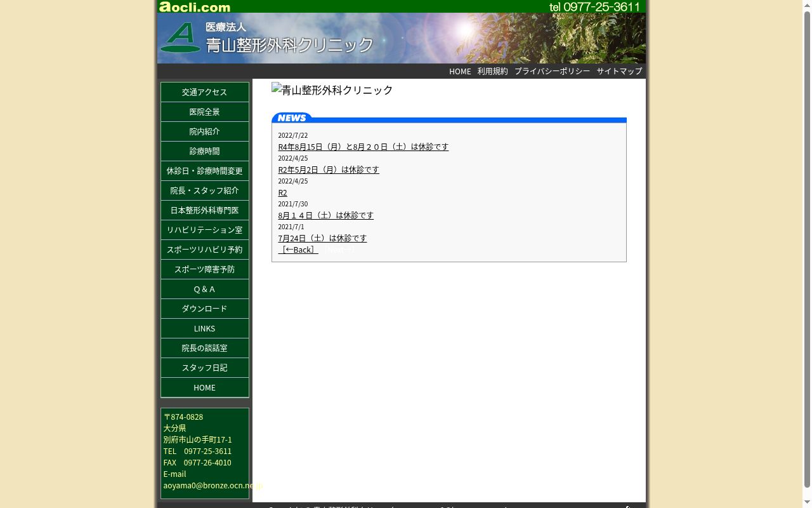The width and height of the screenshot is (812, 508).
Task: Select 交通アクセス in the sidebar
Action: pyautogui.click(x=204, y=92)
